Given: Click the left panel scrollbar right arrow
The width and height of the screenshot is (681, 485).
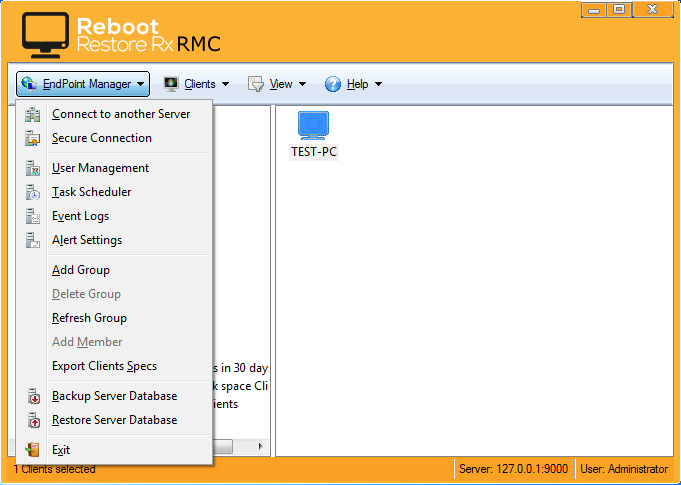Looking at the screenshot, I should pyautogui.click(x=260, y=446).
